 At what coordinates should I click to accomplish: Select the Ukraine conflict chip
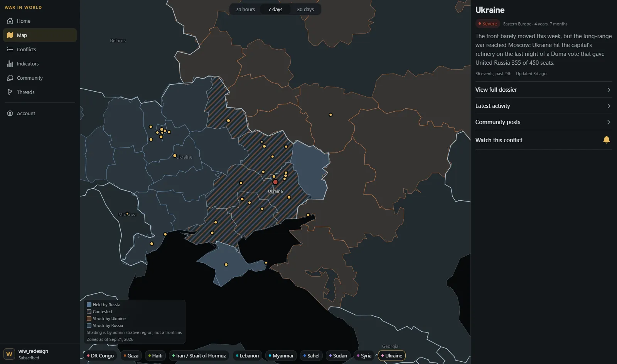pos(392,356)
